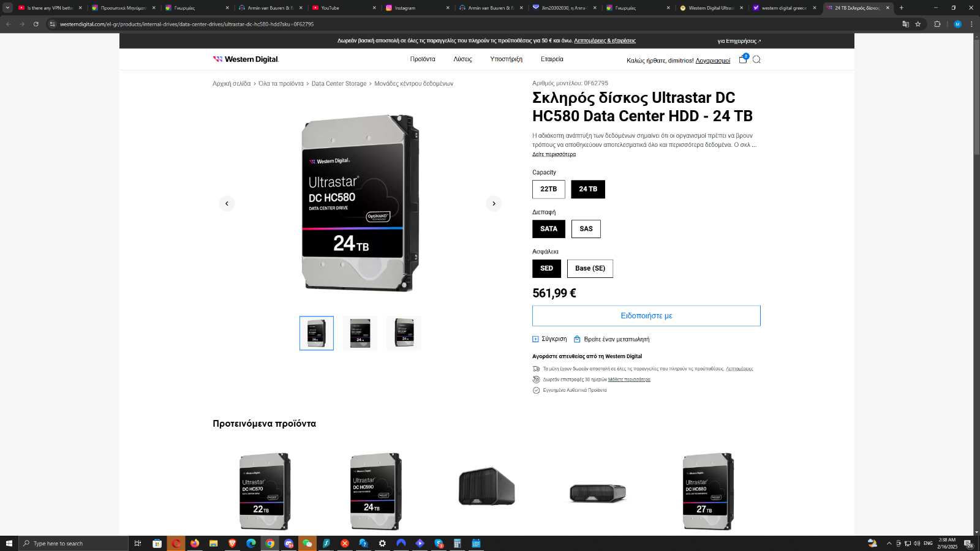Image resolution: width=980 pixels, height=551 pixels.
Task: View site information icon beside URL
Action: pos(52,24)
